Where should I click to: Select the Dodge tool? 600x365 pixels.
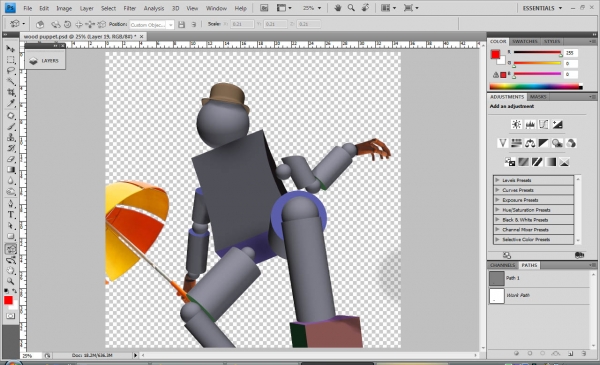10,191
